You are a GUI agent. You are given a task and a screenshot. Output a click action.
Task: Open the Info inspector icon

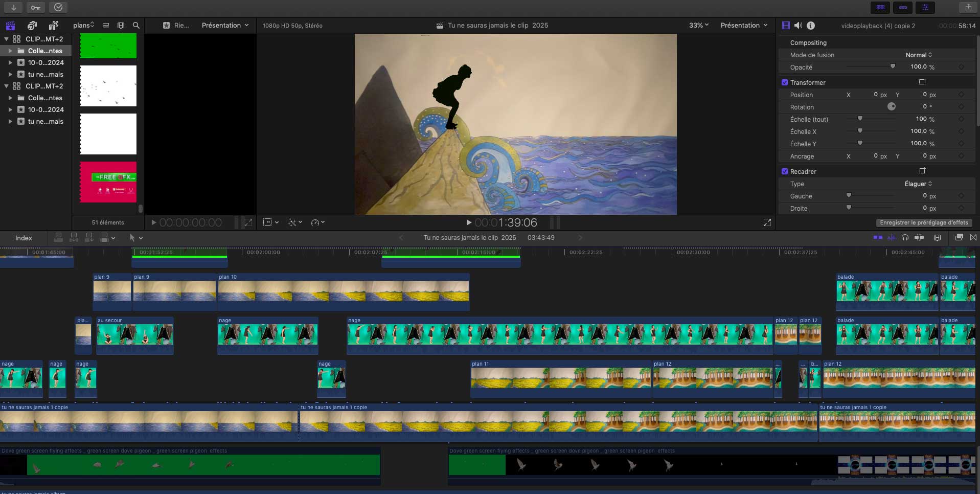(x=811, y=26)
